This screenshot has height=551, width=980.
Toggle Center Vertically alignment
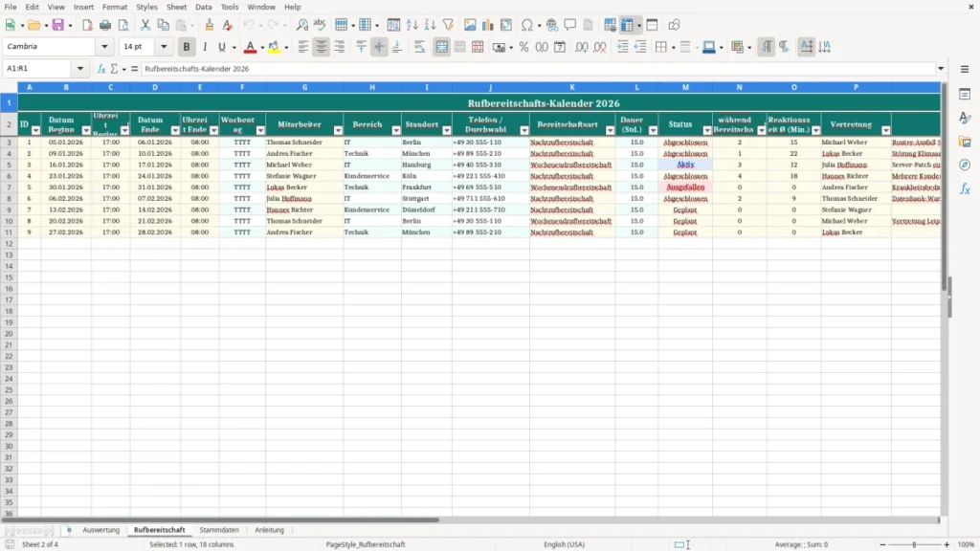pos(379,47)
